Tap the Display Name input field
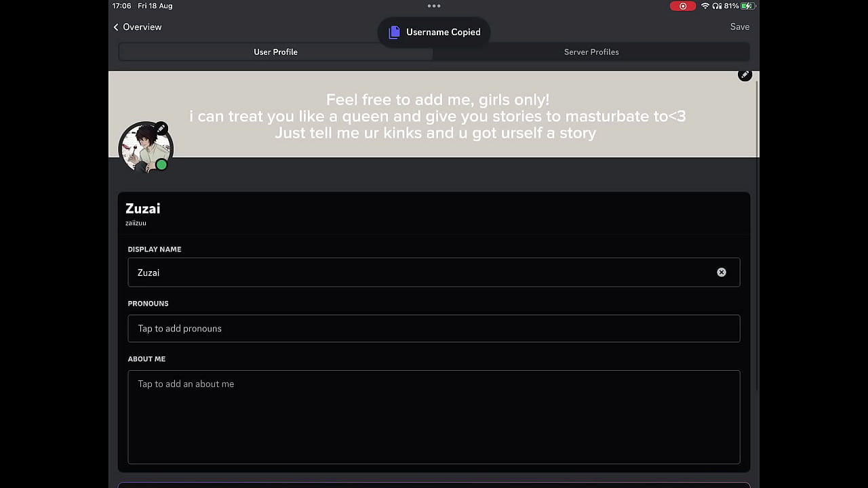868x488 pixels. coord(407,272)
